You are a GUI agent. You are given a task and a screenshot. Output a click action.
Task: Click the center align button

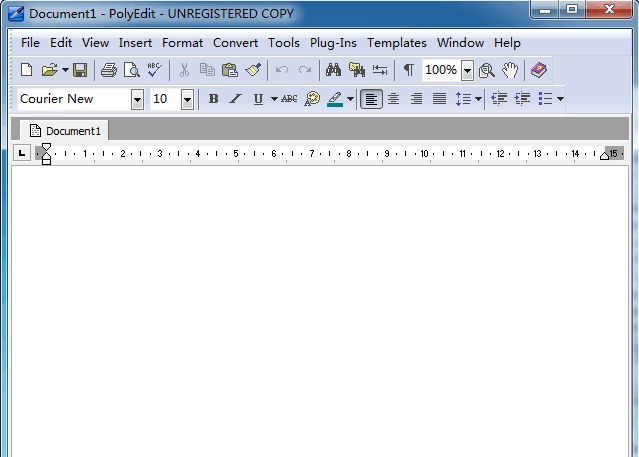(394, 99)
